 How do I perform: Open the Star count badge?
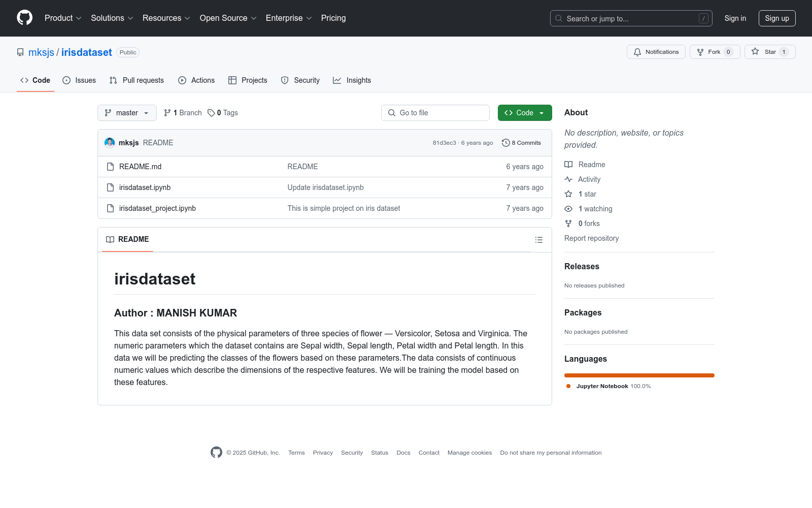tap(784, 52)
